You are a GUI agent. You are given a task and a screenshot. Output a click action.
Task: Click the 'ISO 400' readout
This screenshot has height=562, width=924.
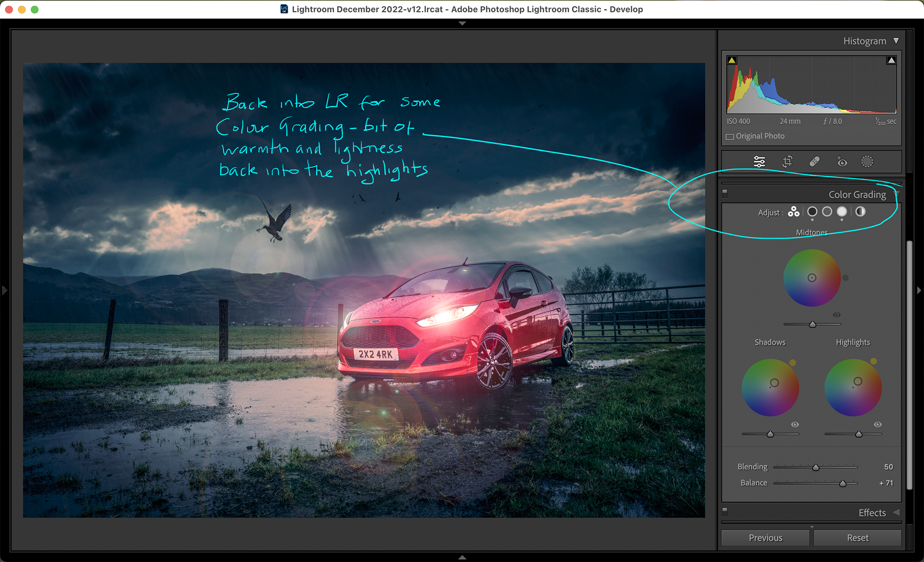pyautogui.click(x=738, y=121)
